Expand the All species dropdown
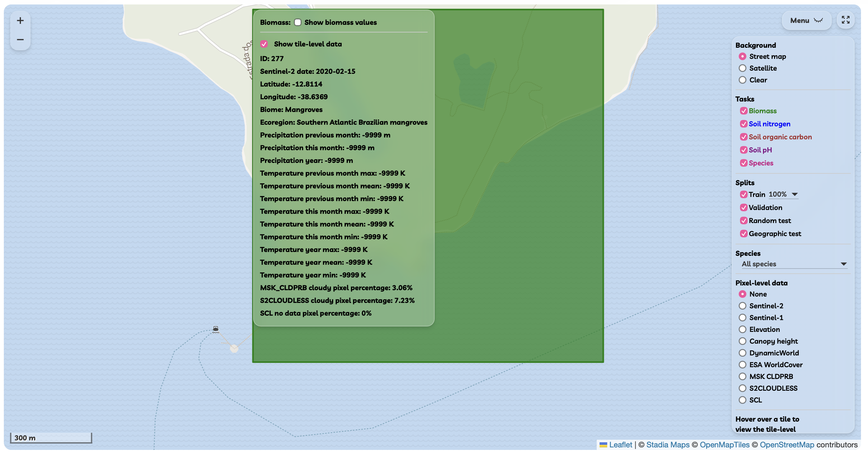This screenshot has width=868, height=455. (793, 264)
